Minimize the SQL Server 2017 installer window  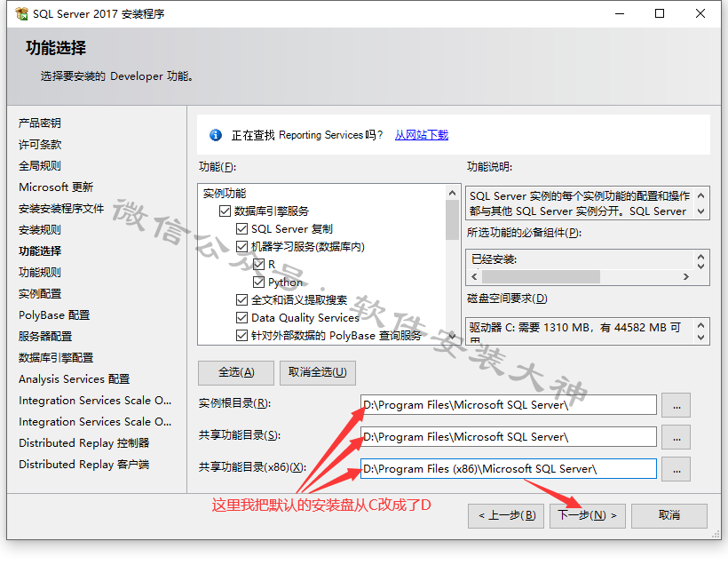point(620,14)
